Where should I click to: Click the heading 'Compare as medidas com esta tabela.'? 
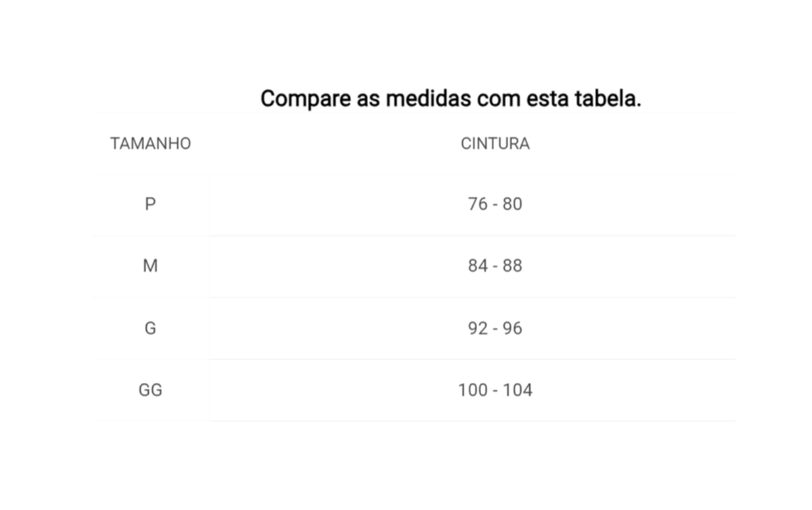451,99
